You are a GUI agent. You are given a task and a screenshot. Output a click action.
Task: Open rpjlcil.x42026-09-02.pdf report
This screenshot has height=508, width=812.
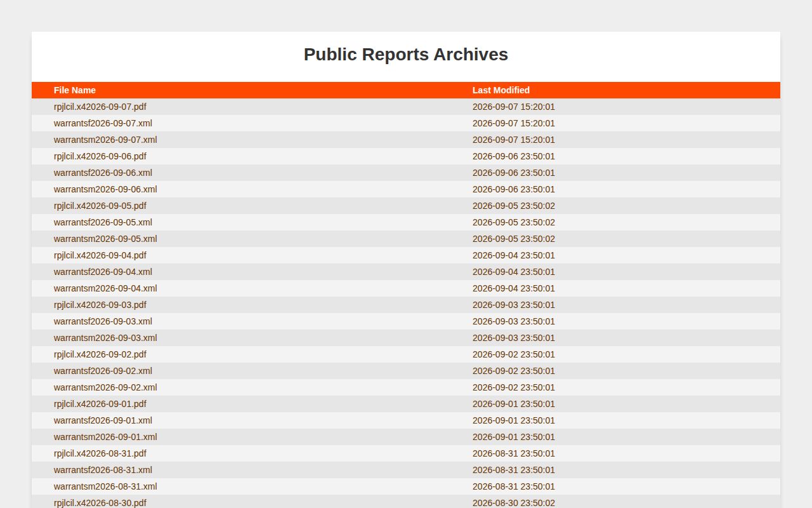[100, 354]
